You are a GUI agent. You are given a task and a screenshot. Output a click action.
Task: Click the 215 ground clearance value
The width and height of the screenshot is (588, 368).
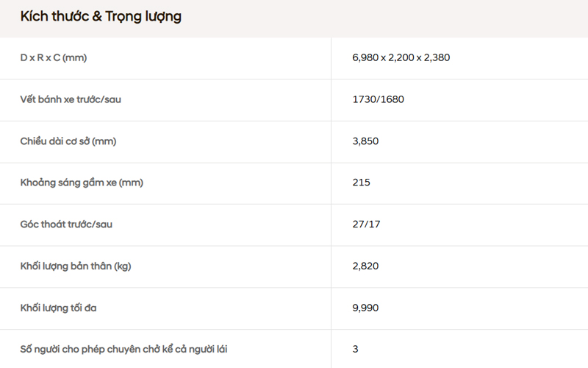coord(361,183)
